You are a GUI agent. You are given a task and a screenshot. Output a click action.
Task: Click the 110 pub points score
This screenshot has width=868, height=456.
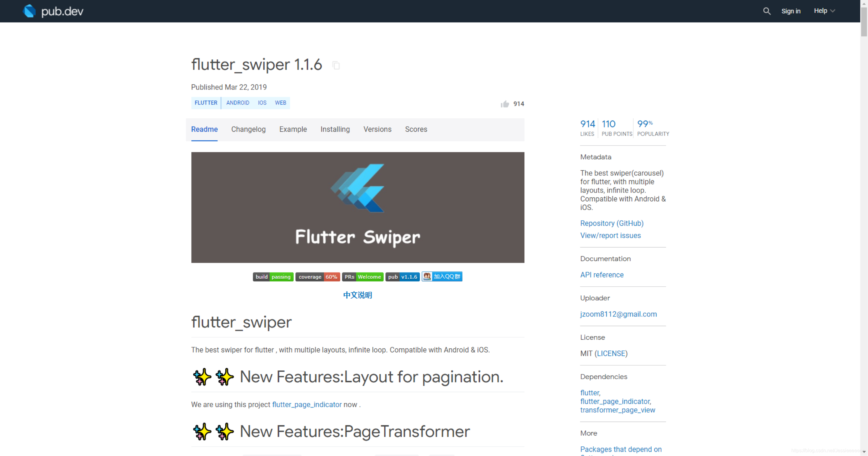(617, 128)
